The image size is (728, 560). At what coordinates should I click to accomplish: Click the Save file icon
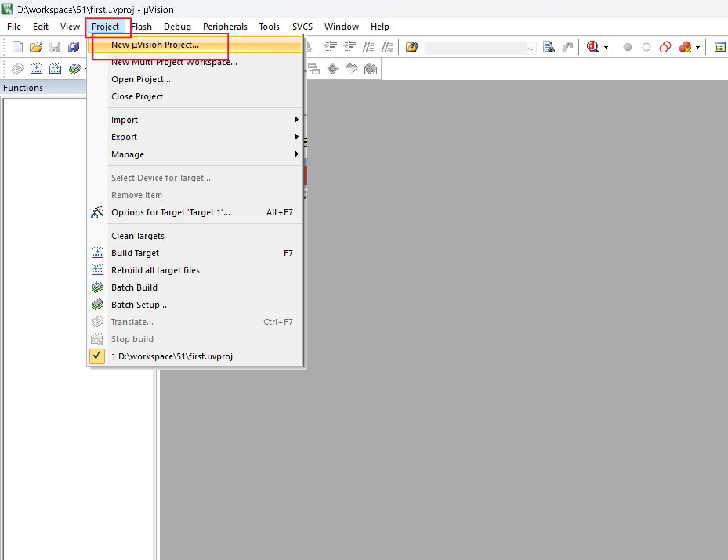[x=55, y=47]
